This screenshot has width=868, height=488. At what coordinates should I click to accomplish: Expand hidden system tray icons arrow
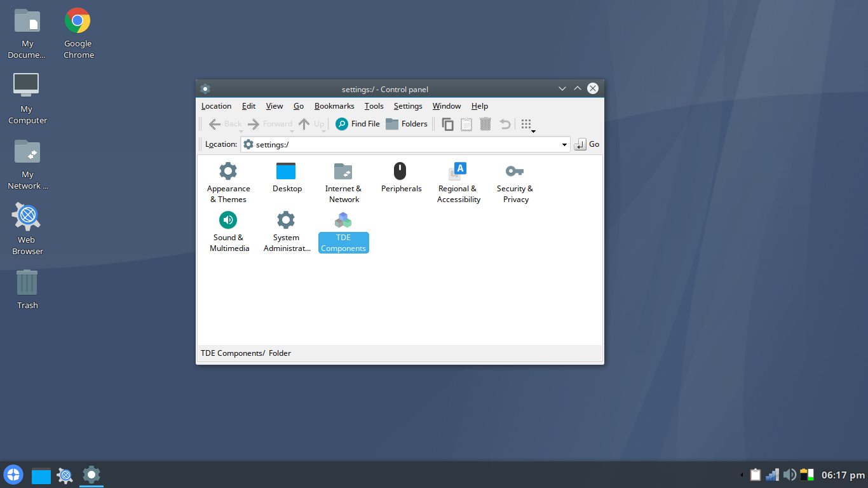pos(741,475)
